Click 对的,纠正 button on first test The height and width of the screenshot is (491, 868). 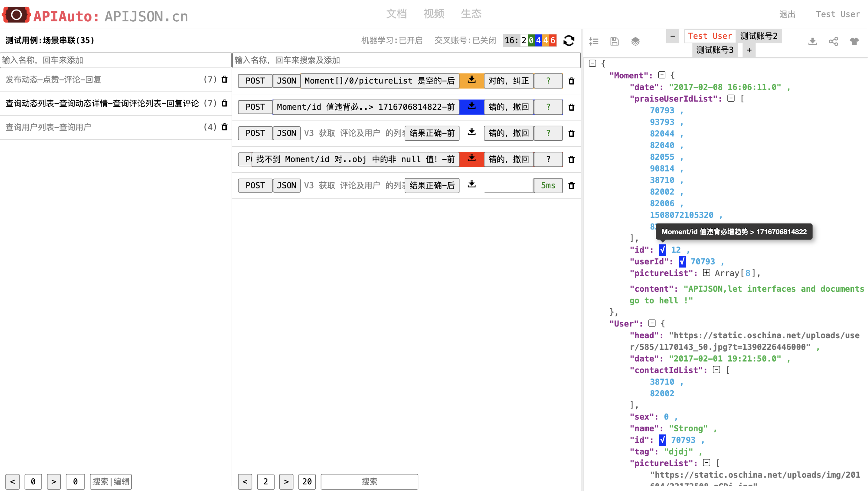point(509,81)
